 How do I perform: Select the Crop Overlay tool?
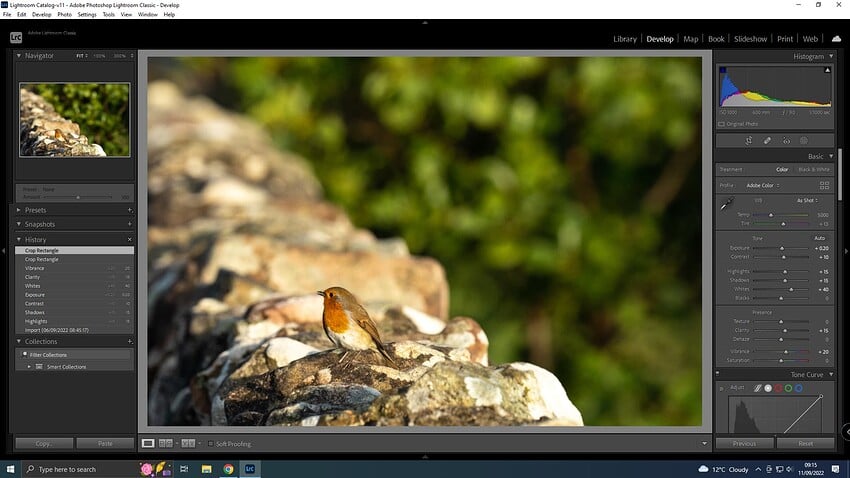tap(749, 141)
